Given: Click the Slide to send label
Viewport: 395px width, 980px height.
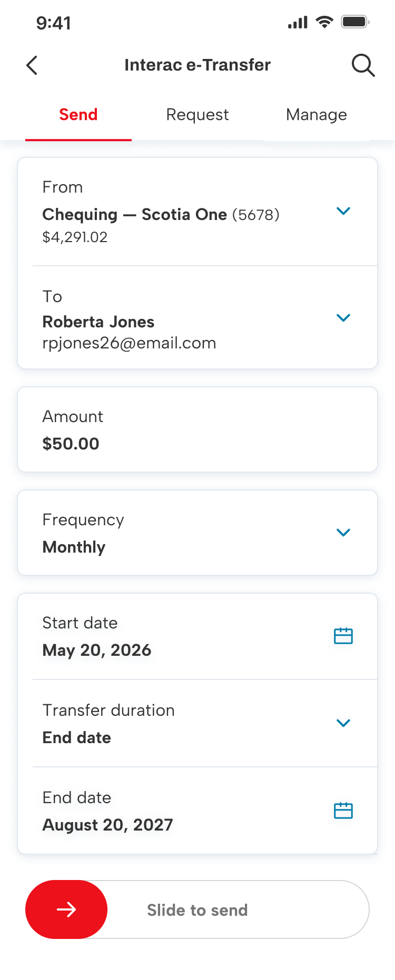Looking at the screenshot, I should coord(197,910).
